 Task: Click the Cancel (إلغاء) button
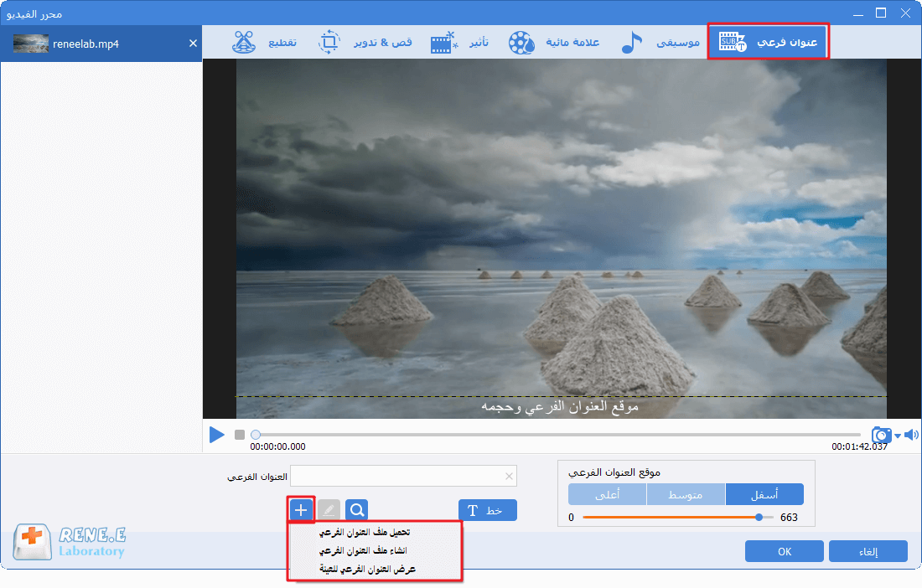click(x=868, y=552)
